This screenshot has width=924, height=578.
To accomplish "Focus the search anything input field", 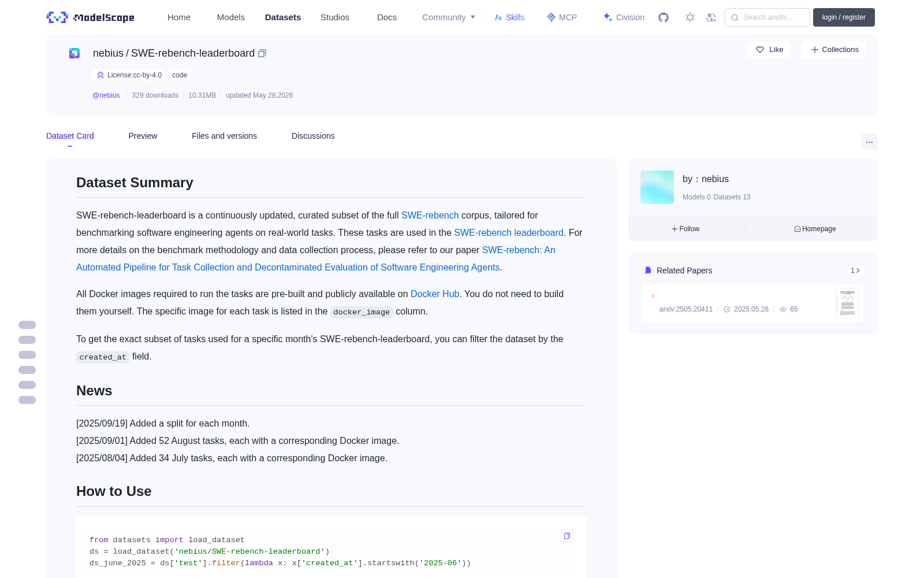I will pos(767,17).
